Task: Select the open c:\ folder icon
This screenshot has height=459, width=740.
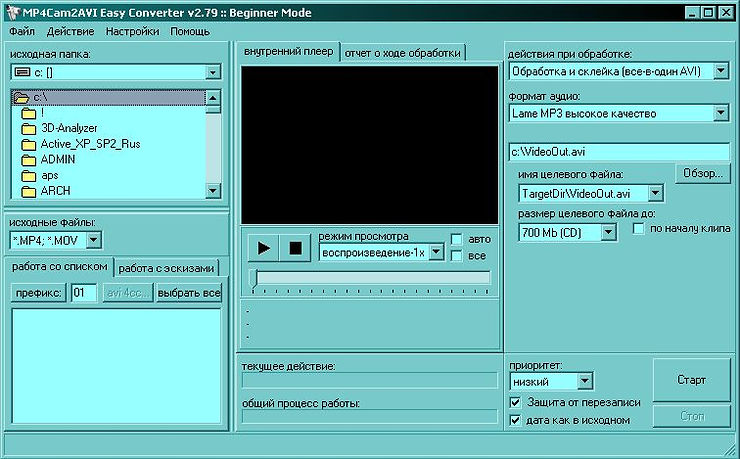Action: pyautogui.click(x=21, y=98)
